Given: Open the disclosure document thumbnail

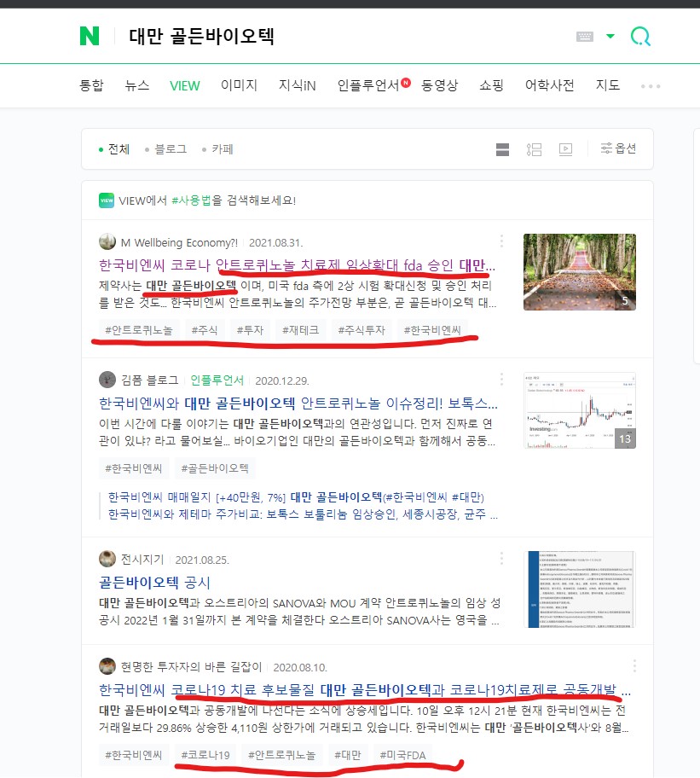Looking at the screenshot, I should click(x=580, y=589).
